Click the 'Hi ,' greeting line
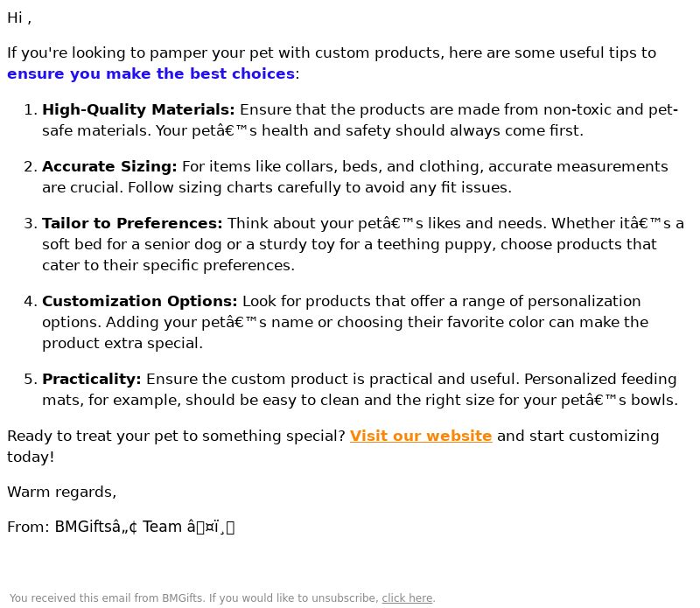Viewport: 700px width, 608px height. (19, 17)
